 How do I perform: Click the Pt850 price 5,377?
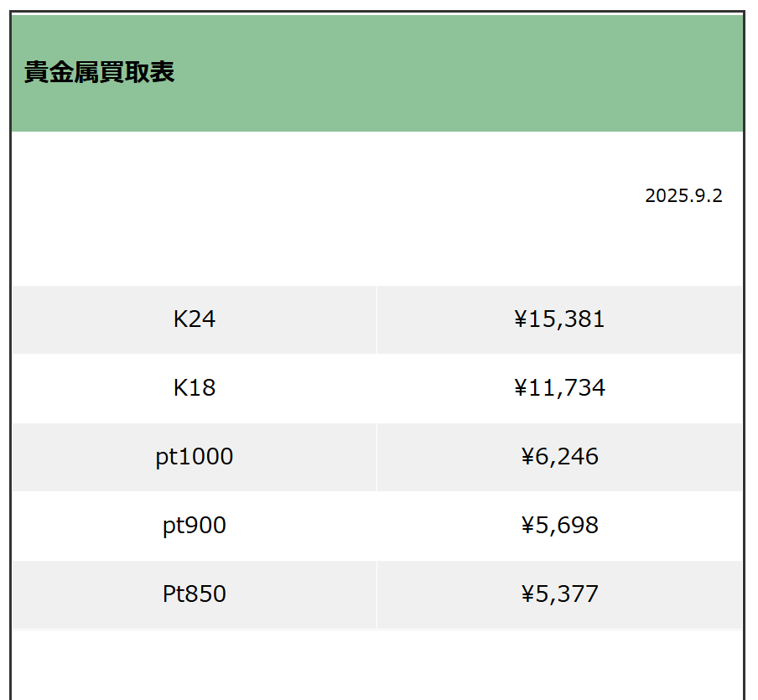568,594
